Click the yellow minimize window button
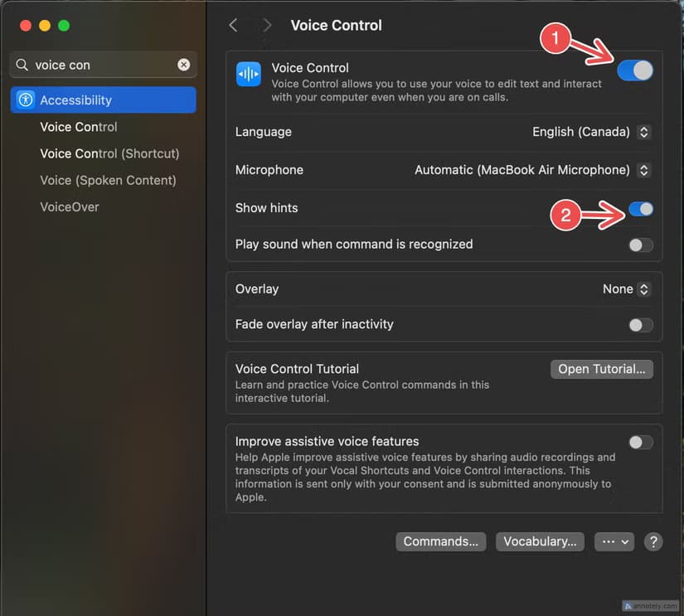 tap(45, 26)
